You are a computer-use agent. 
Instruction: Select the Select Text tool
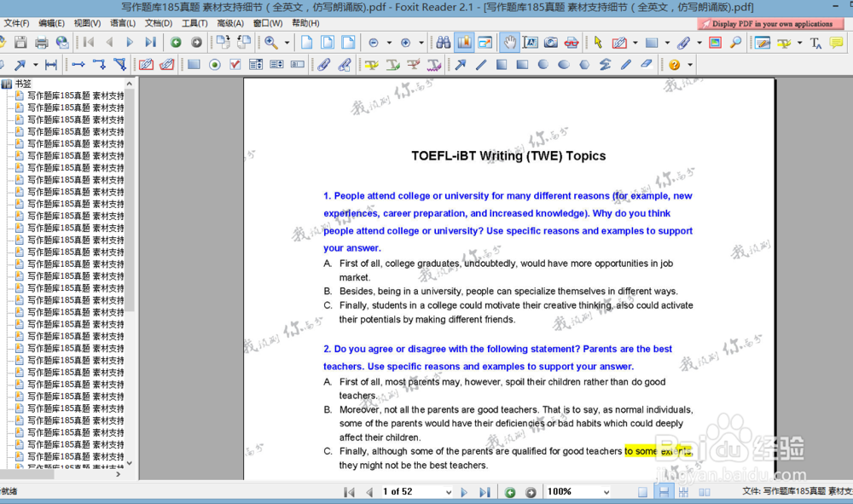coord(530,43)
